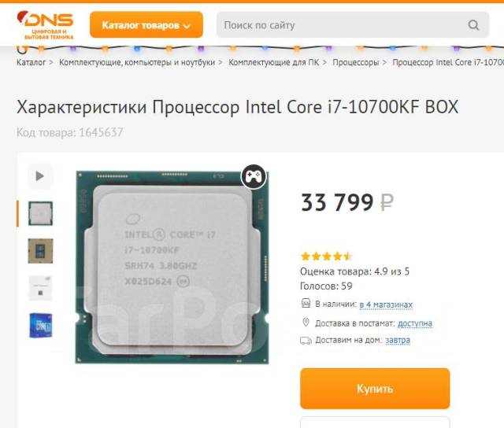This screenshot has width=504, height=428.
Task: Click the main processor image
Action: click(x=172, y=267)
